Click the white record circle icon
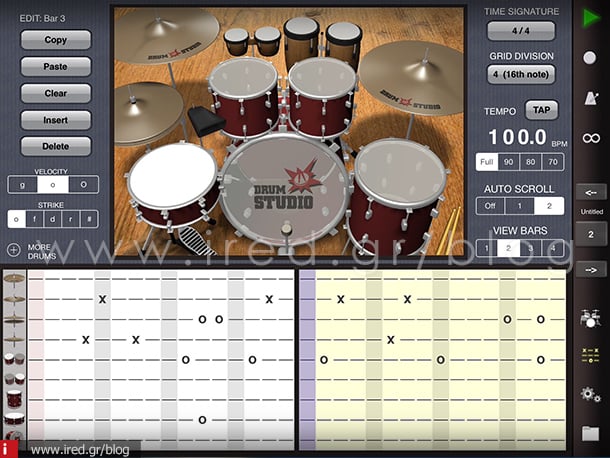The image size is (610, 458). click(590, 58)
